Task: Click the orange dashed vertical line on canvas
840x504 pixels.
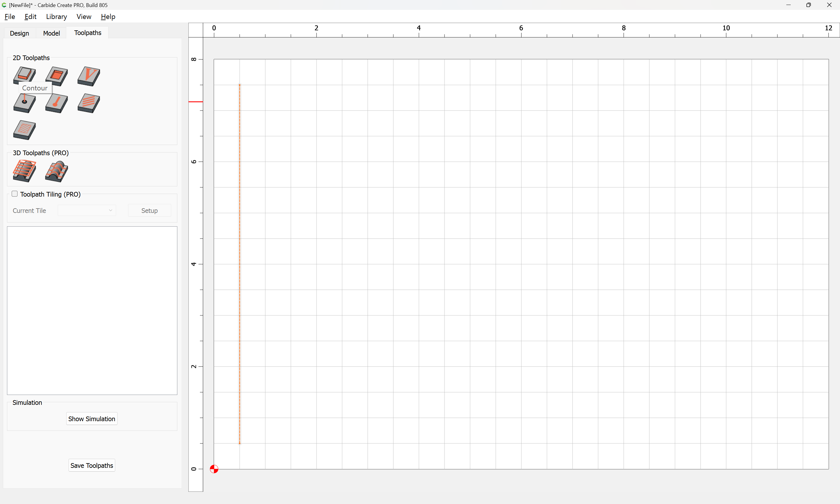Action: tap(240, 264)
